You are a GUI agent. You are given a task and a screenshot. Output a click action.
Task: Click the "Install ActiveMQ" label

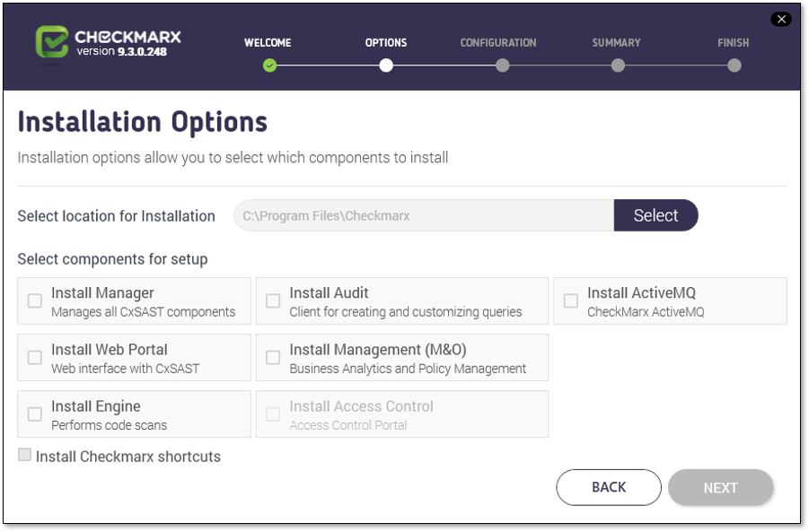click(x=641, y=292)
